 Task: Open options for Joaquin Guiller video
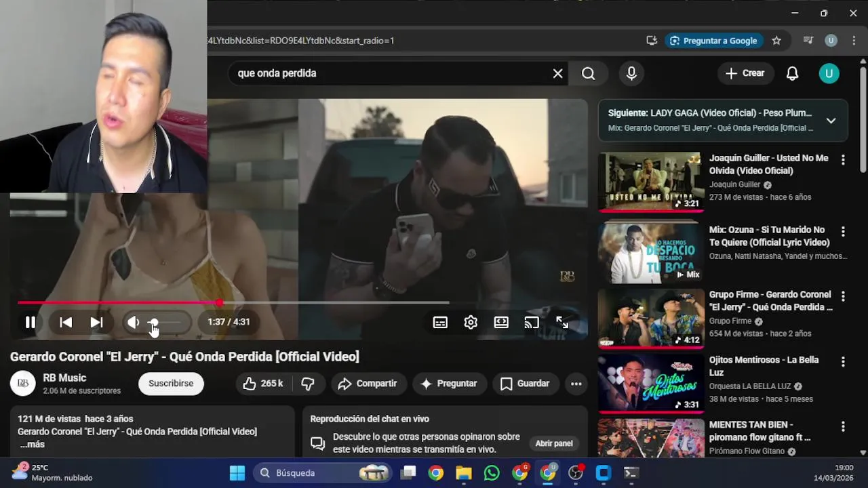[843, 160]
